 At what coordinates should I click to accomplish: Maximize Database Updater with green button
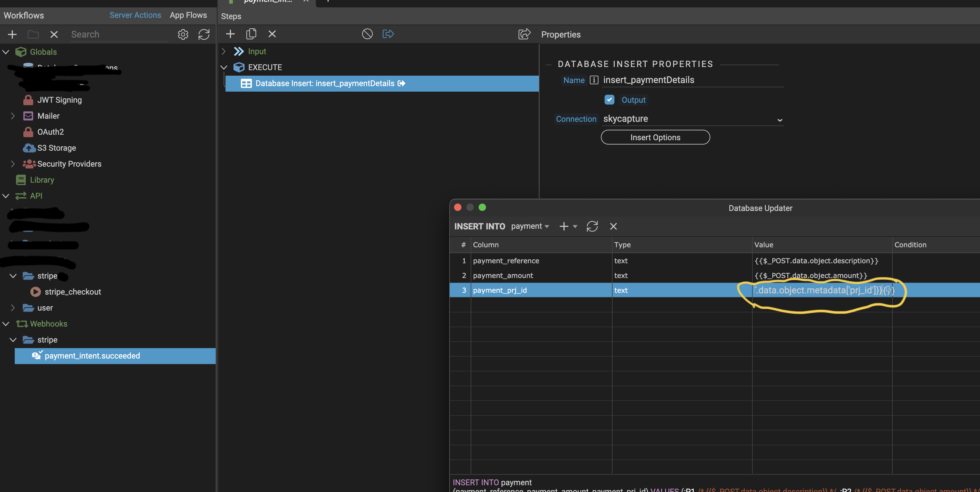482,207
